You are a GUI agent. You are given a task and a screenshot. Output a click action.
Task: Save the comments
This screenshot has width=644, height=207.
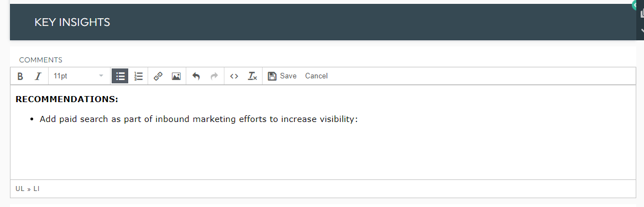(x=282, y=76)
